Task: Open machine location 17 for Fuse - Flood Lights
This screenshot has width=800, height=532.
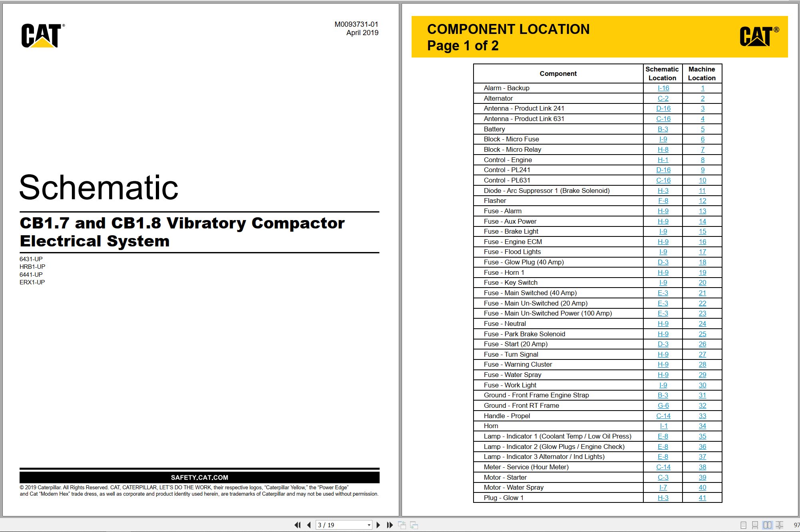Action: click(702, 252)
